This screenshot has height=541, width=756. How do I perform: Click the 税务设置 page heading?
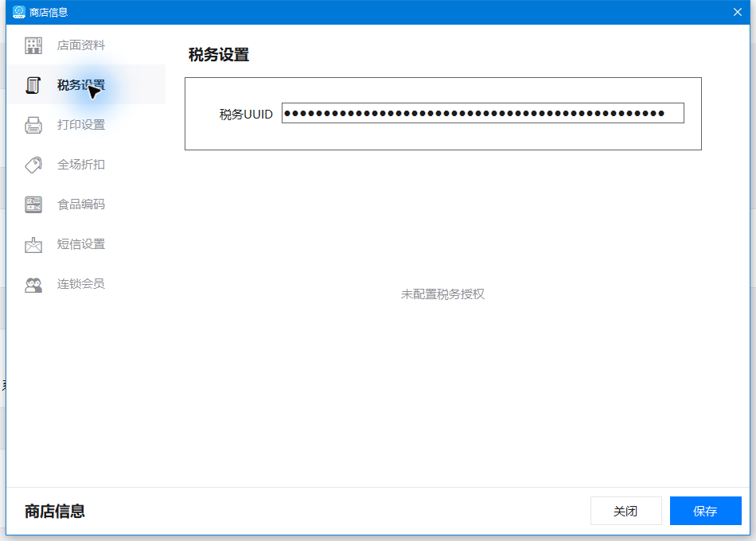tap(218, 54)
